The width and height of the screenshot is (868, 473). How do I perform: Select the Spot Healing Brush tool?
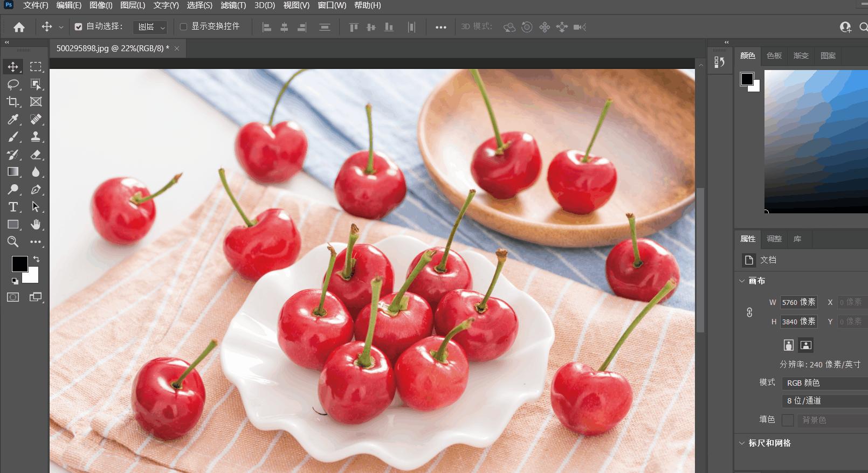pos(36,119)
